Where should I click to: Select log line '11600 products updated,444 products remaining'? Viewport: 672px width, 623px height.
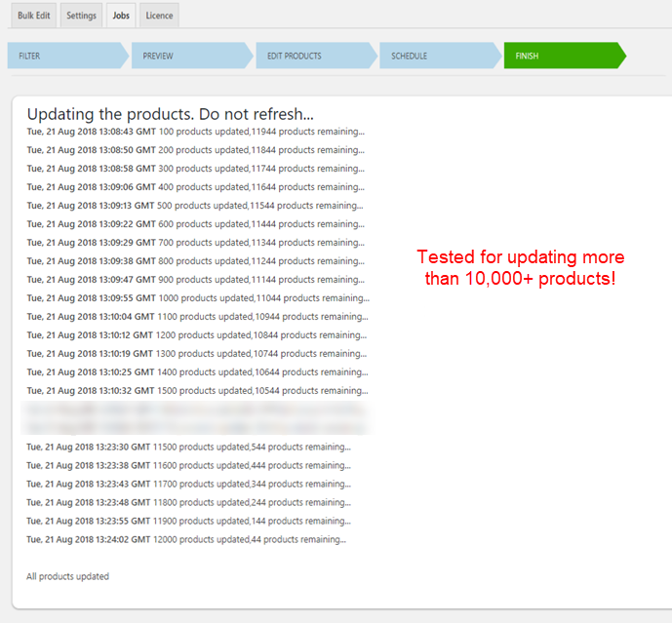pos(188,465)
